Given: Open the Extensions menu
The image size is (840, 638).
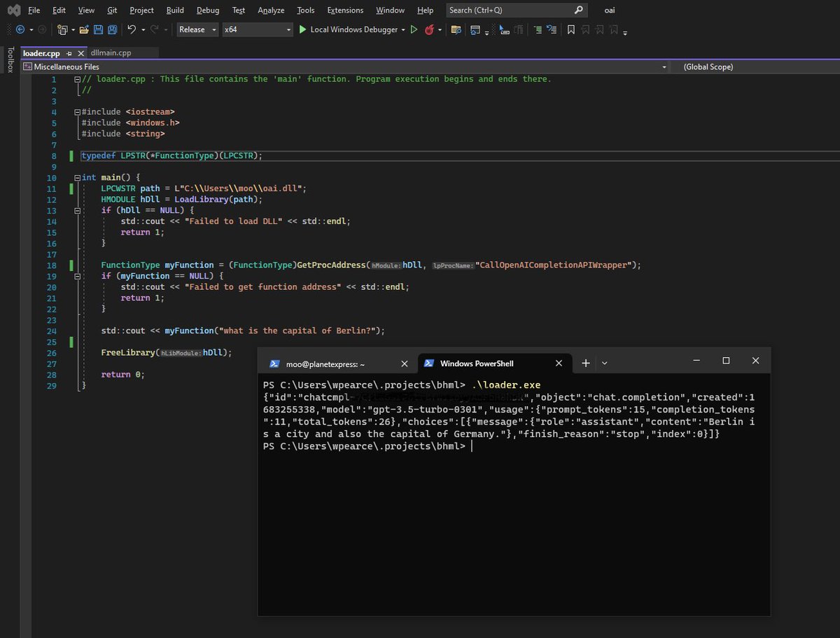Looking at the screenshot, I should [x=345, y=10].
